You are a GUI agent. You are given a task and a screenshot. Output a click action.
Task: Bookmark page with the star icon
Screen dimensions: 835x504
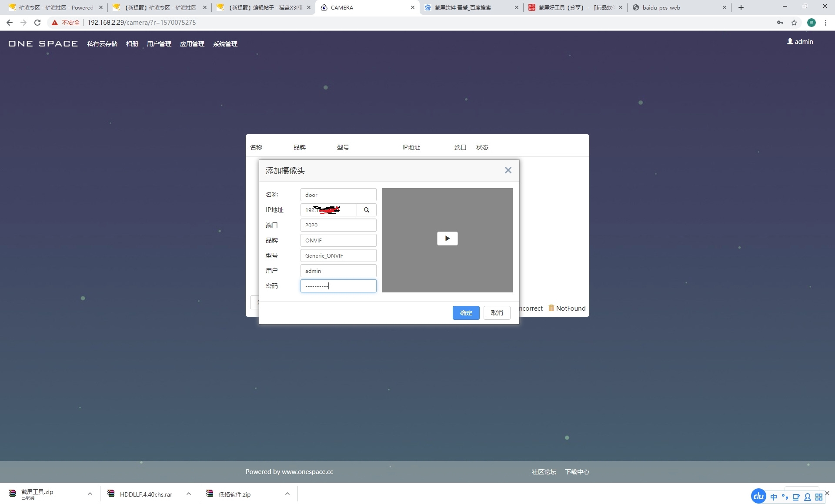[x=794, y=23]
